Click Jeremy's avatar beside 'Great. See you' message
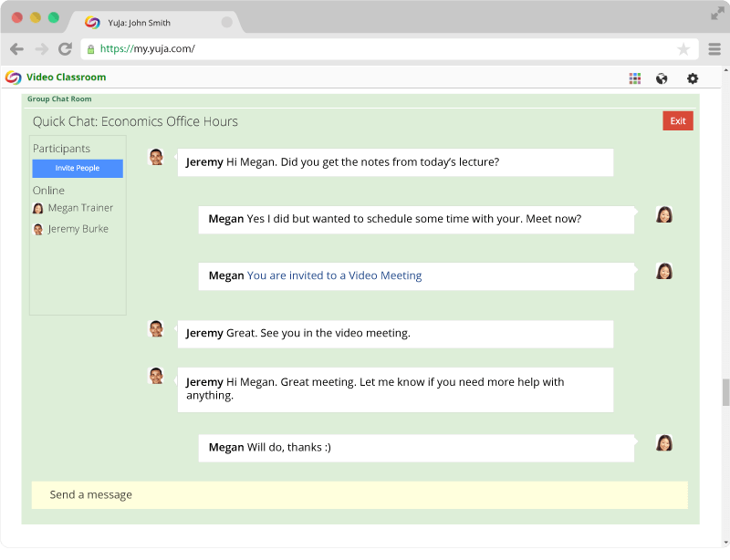Viewport: 730px width, 560px height. [x=156, y=328]
